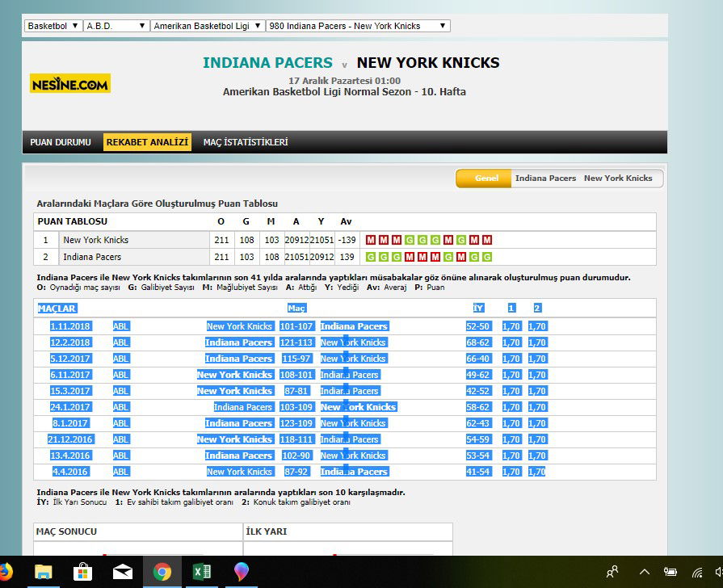Image resolution: width=723 pixels, height=588 pixels.
Task: Show hidden system tray icons
Action: tap(645, 573)
